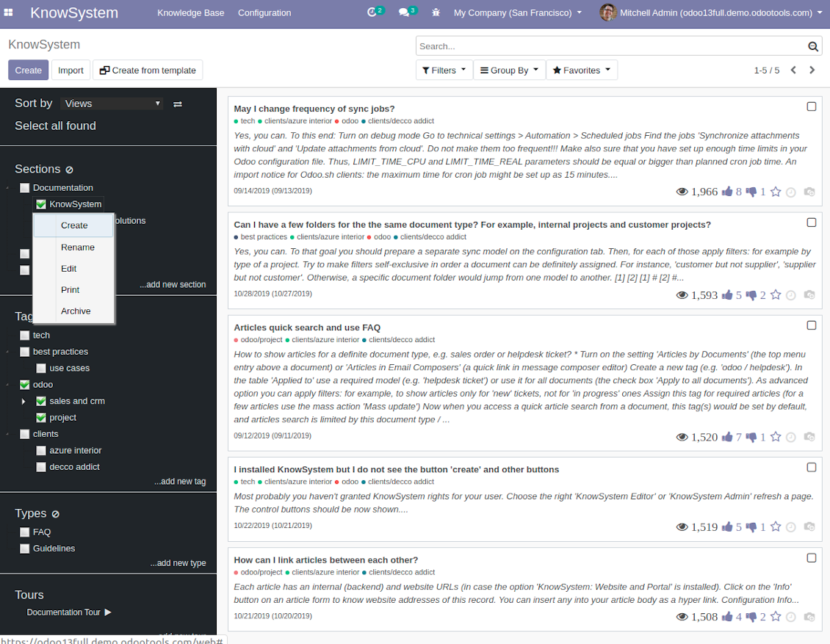830x644 pixels.
Task: Click '...add new tag' link
Action: [180, 482]
